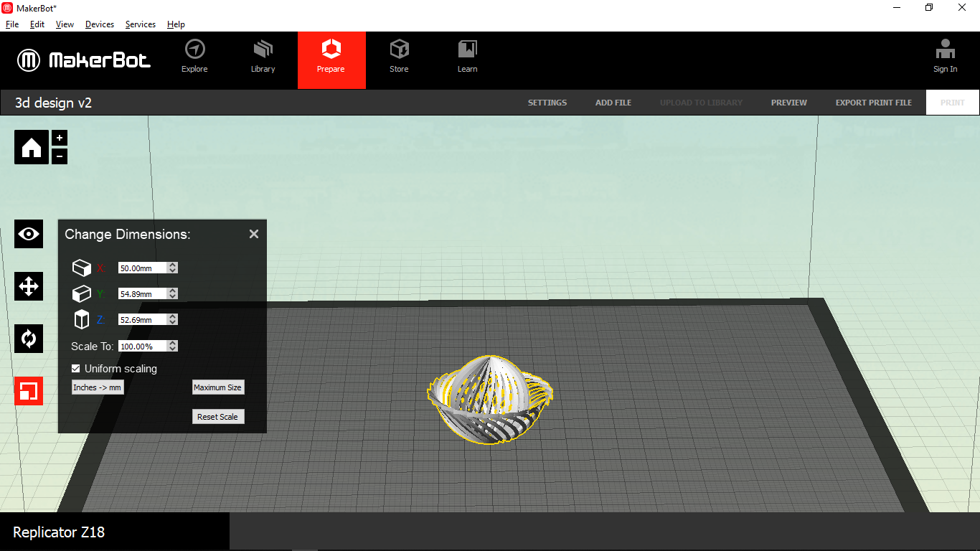Zoom in with the plus button
The height and width of the screenshot is (551, 980).
click(x=60, y=138)
